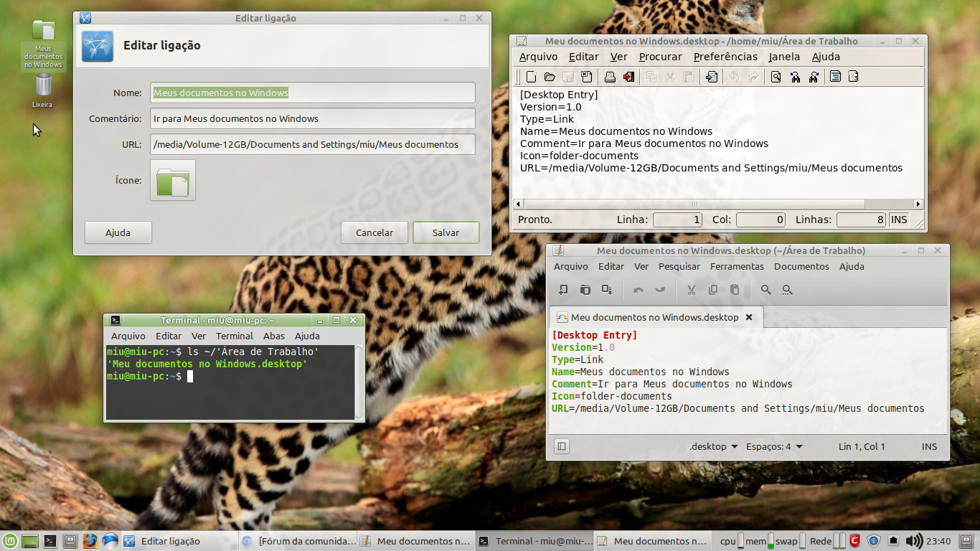Screen dimensions: 980x551
Task: Open the Mint menu in the taskbar
Action: [x=10, y=541]
